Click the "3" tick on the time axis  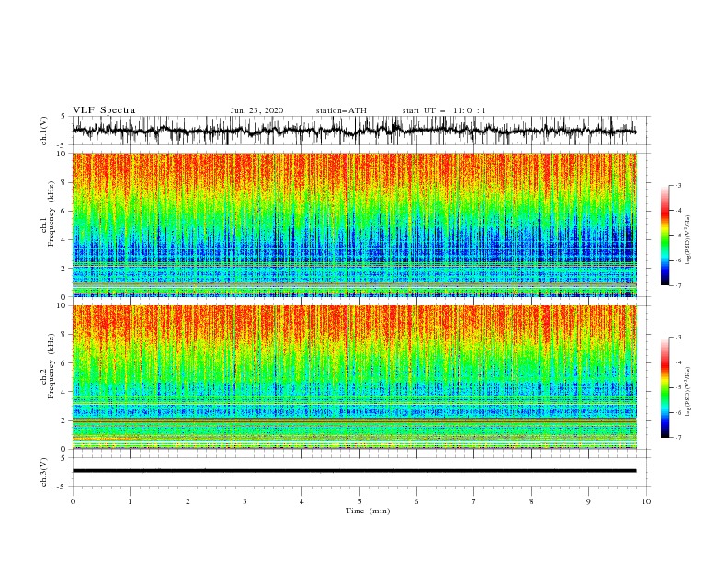tap(245, 501)
